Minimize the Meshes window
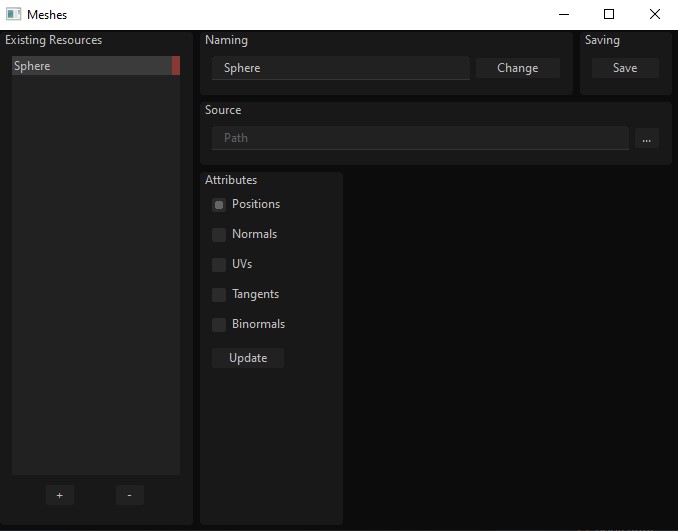678x531 pixels. click(x=564, y=14)
